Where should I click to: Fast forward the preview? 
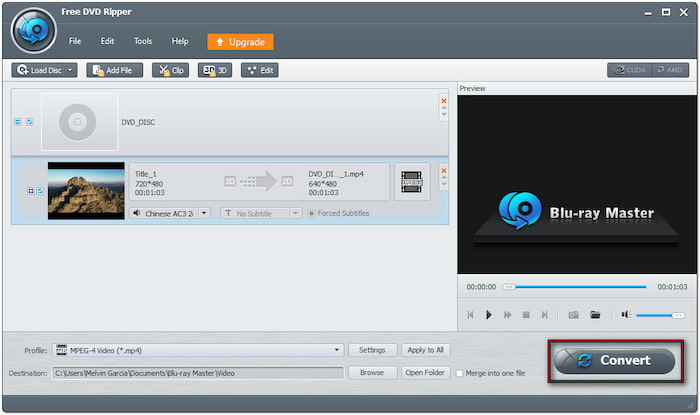click(x=508, y=315)
